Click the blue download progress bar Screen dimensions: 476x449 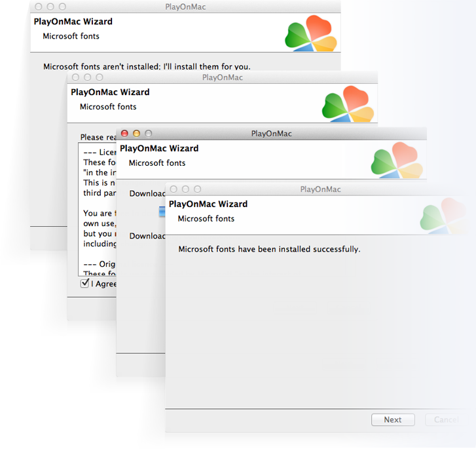[162, 211]
